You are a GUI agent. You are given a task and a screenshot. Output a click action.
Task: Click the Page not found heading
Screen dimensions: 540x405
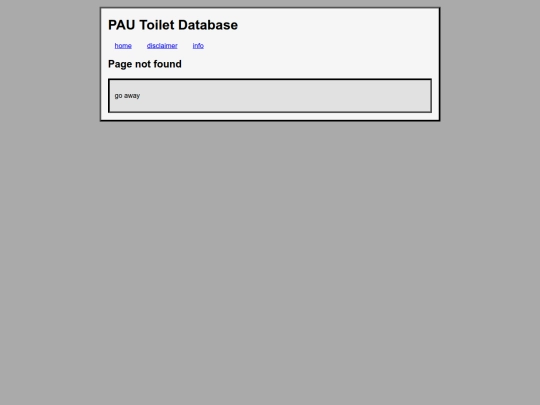pos(145,64)
